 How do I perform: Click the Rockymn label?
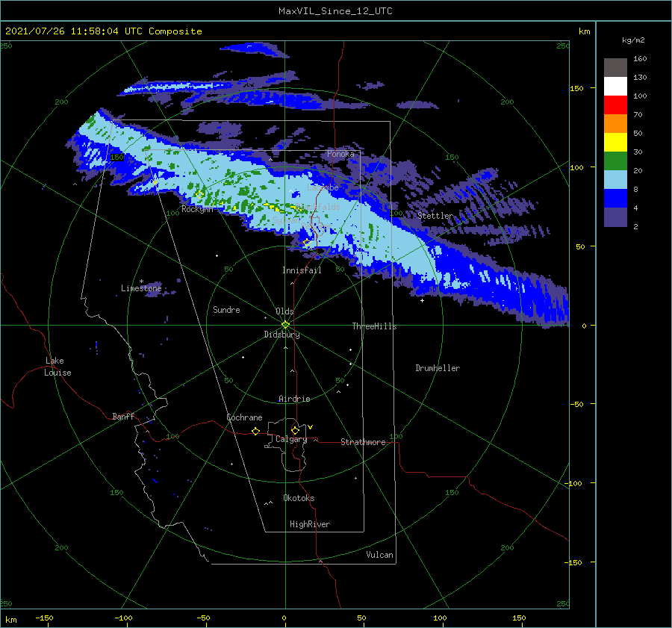(197, 209)
